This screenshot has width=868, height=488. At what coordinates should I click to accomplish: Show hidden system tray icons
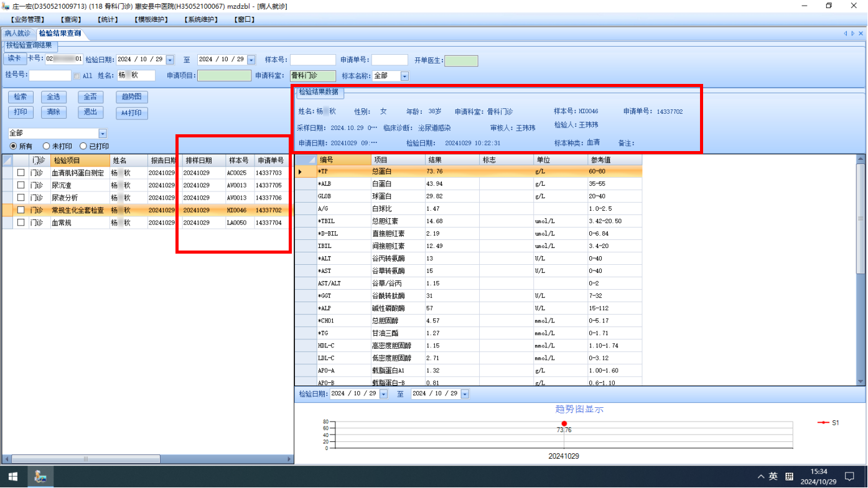[x=760, y=477]
